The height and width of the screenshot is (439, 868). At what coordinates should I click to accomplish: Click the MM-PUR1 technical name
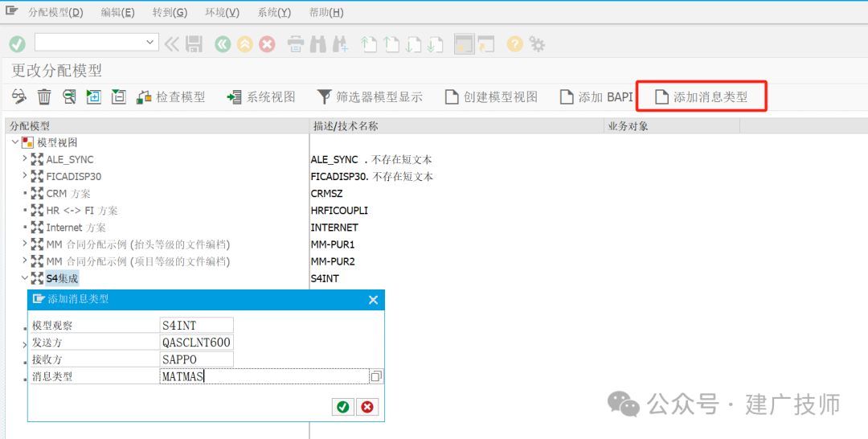point(333,244)
